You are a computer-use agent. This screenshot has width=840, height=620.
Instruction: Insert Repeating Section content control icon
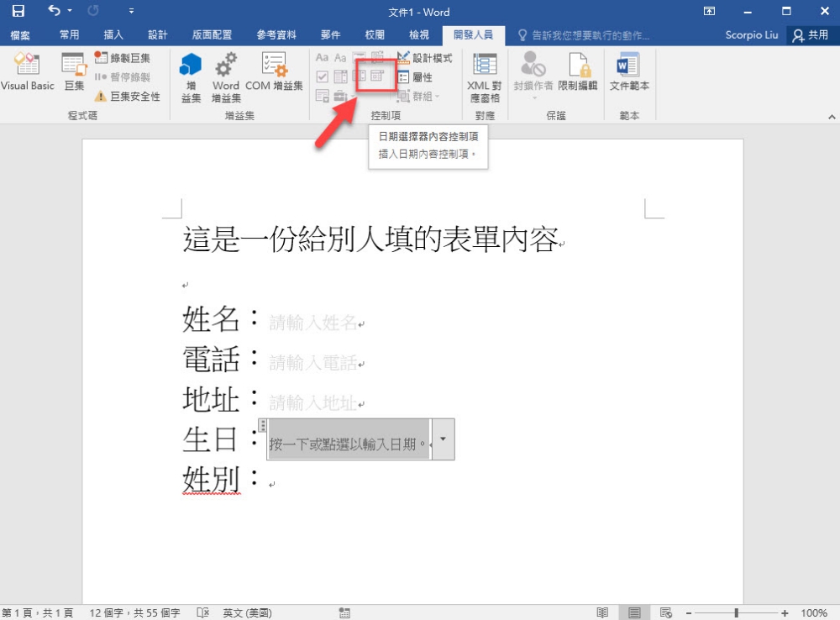tap(322, 96)
